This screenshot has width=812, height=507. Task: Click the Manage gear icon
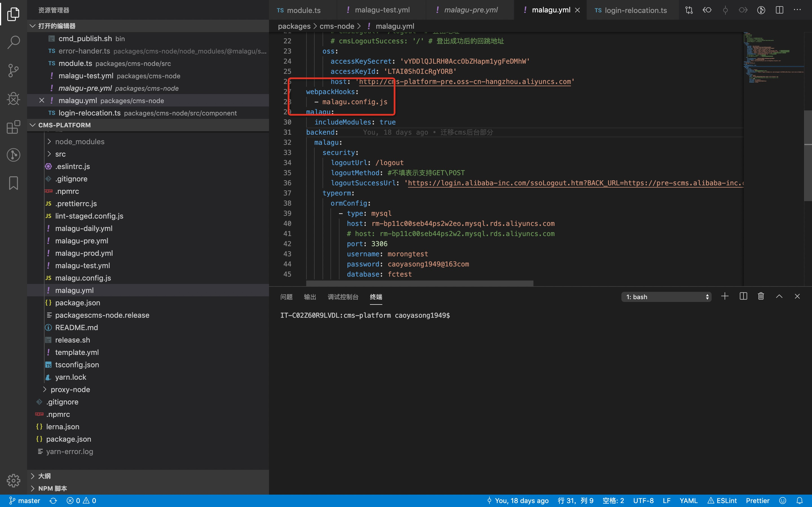[x=14, y=480]
